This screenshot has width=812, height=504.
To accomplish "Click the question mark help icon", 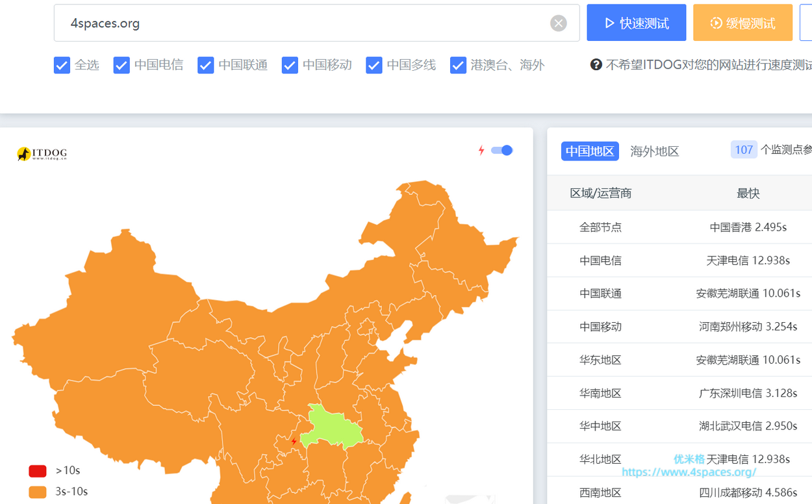I will (596, 65).
